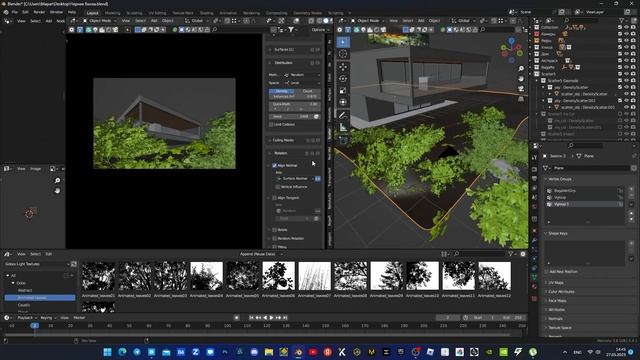Click pan hand icon in image editor panel
640x360 pixels.
(x=58, y=191)
